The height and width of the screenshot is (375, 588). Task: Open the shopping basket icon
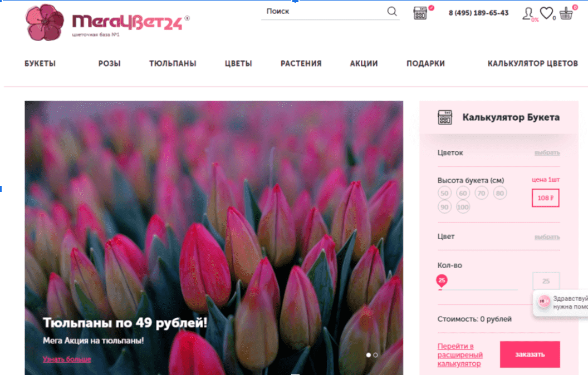566,14
